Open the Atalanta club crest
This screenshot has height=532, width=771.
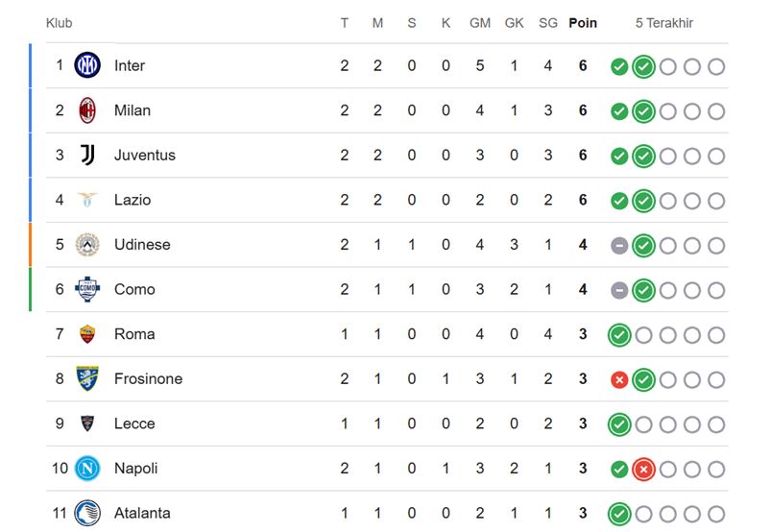coord(87,513)
